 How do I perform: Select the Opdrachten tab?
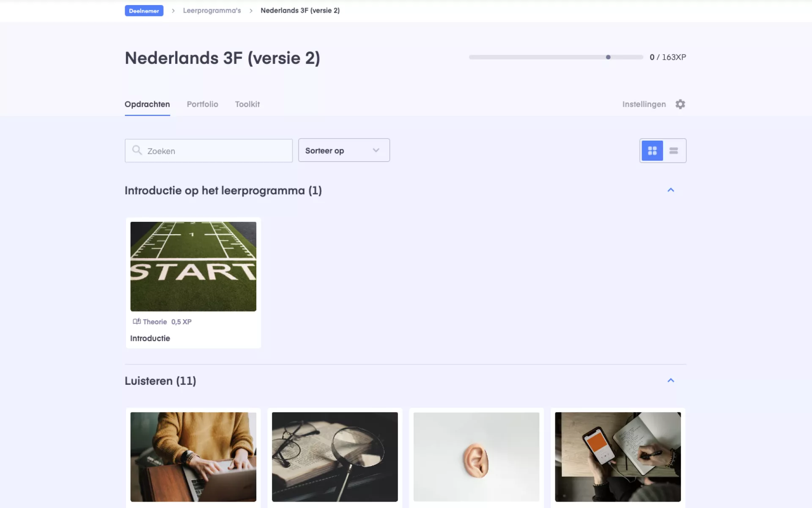pyautogui.click(x=147, y=104)
